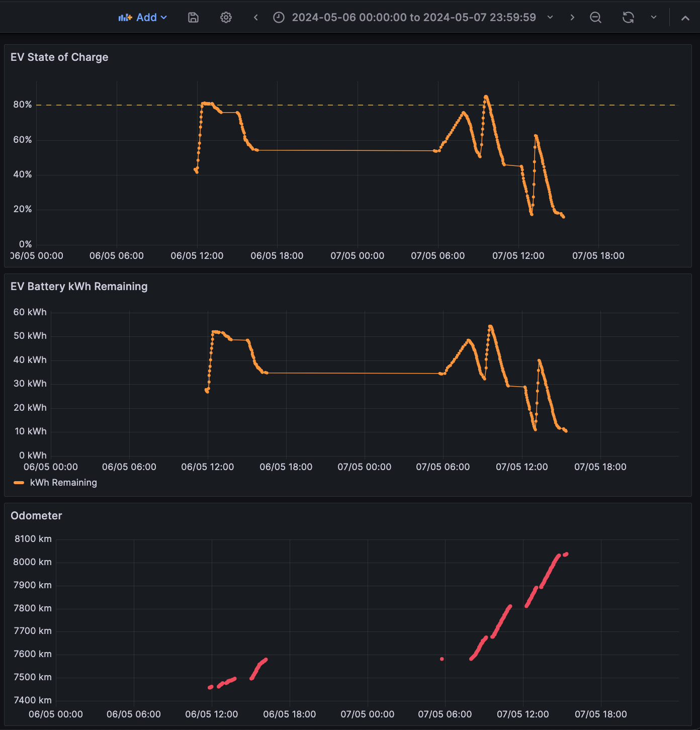Click the clock icon in the time picker
The image size is (700, 730).
pyautogui.click(x=279, y=18)
